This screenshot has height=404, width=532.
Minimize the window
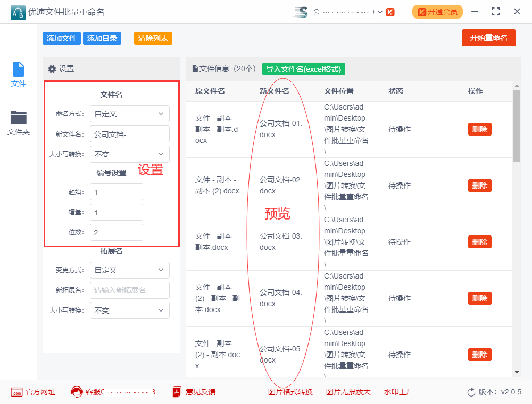pos(475,12)
